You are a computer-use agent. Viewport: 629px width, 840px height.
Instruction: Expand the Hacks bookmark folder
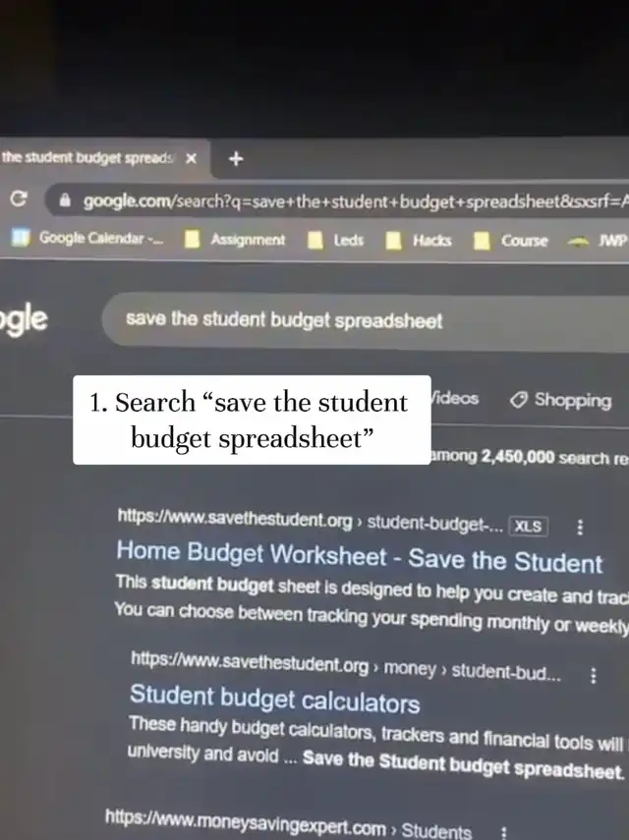click(x=419, y=241)
